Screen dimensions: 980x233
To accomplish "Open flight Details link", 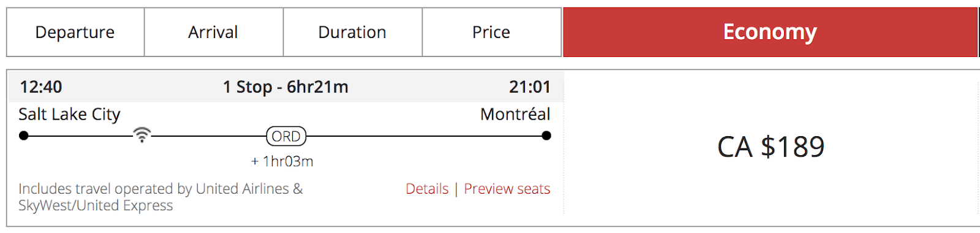I will pos(427,189).
